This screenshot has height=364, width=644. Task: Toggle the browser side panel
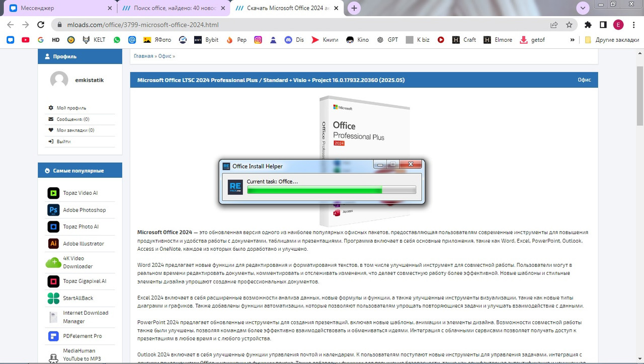pos(603,25)
